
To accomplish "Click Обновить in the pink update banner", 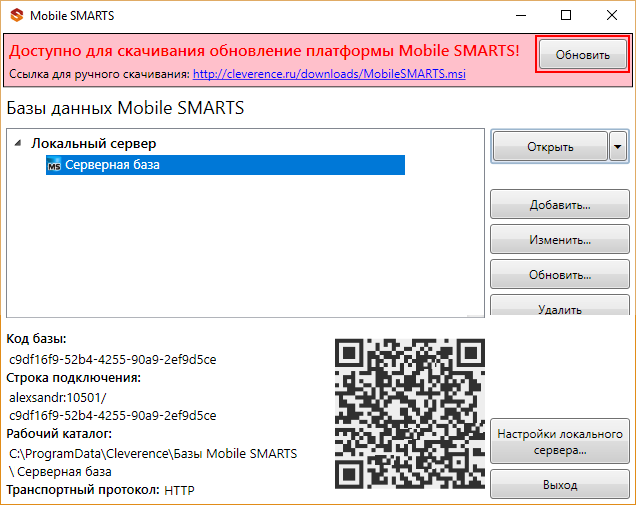I will tap(582, 55).
